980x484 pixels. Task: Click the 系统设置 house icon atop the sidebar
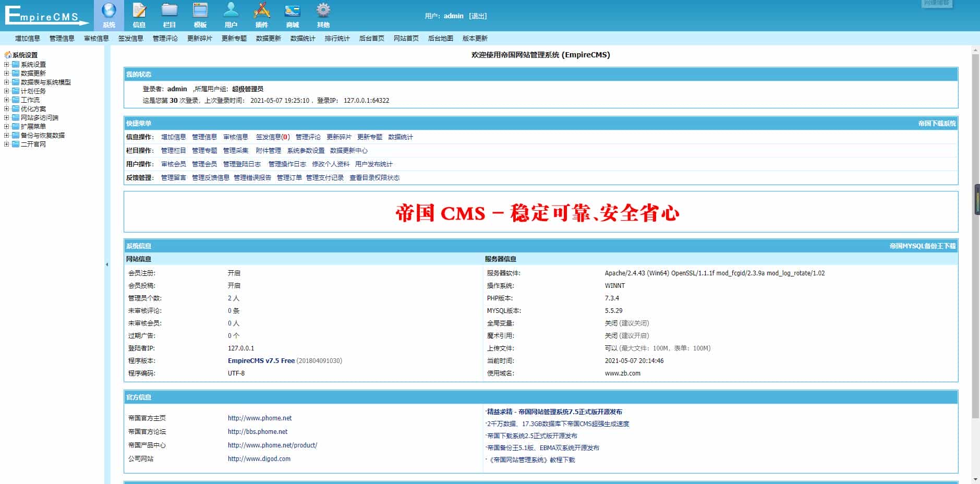click(7, 54)
